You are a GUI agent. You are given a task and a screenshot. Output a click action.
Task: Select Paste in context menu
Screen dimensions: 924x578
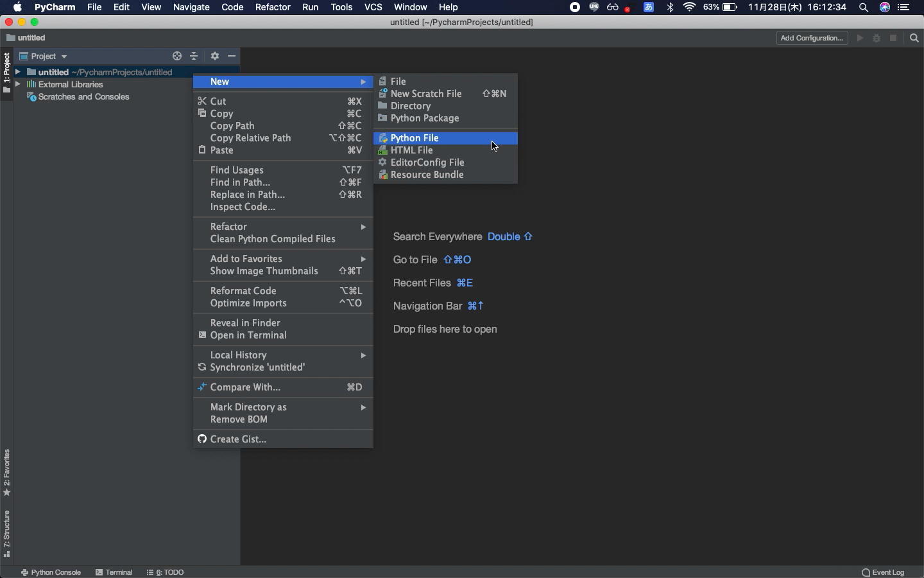tap(283, 150)
